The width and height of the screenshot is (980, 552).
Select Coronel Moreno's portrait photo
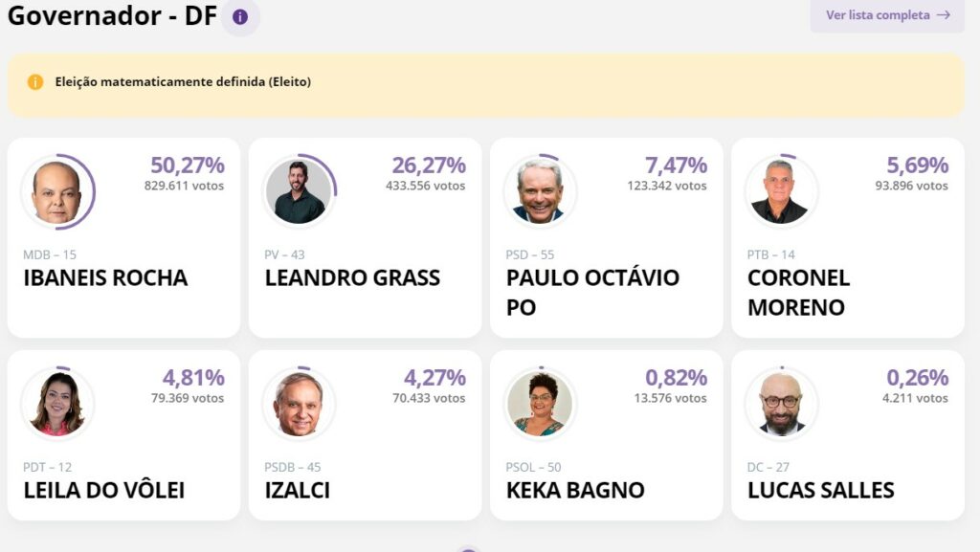[781, 191]
